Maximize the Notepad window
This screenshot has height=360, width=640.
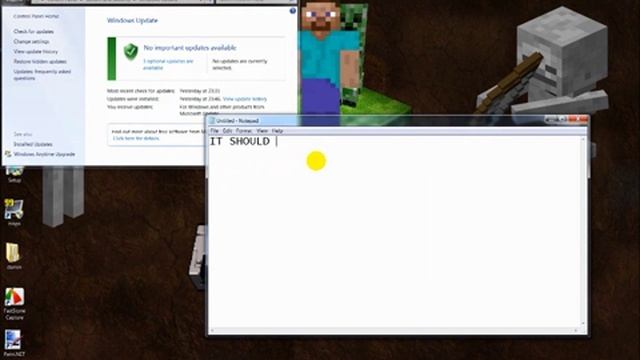(562, 119)
